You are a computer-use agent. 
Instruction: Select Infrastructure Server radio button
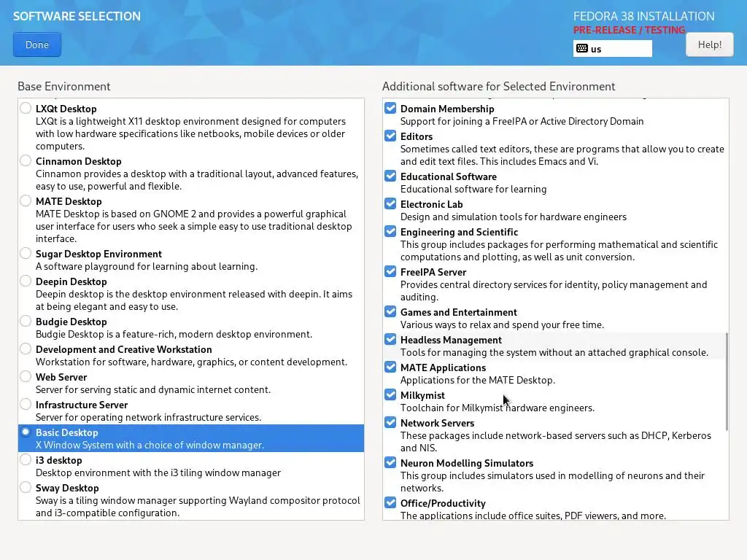tap(26, 404)
